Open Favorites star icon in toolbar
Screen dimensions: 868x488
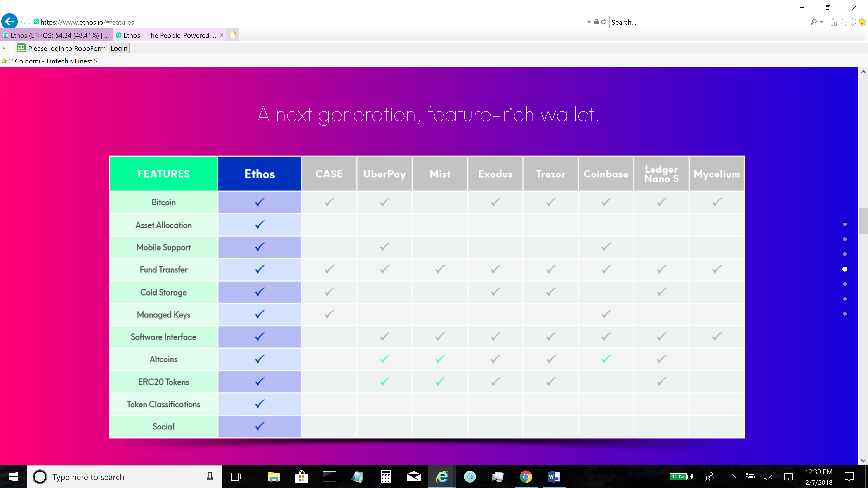pos(843,22)
